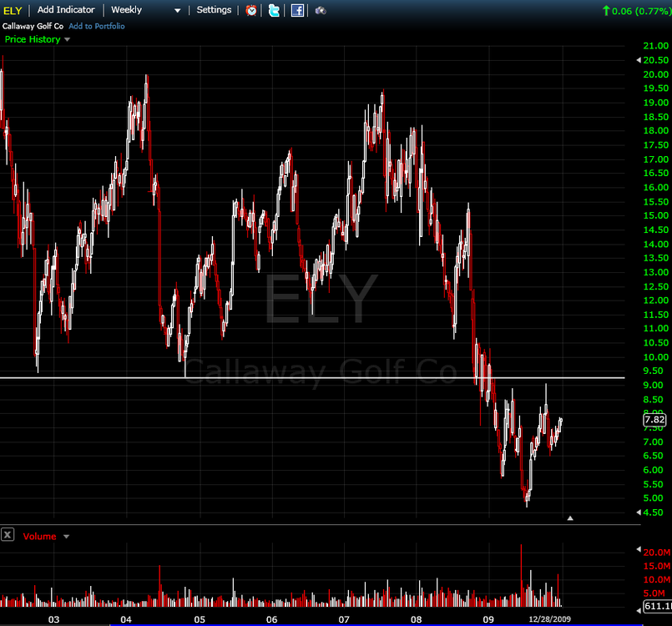The height and width of the screenshot is (626, 672).
Task: Click the 08 year label on the time axis
Action: pyautogui.click(x=417, y=619)
